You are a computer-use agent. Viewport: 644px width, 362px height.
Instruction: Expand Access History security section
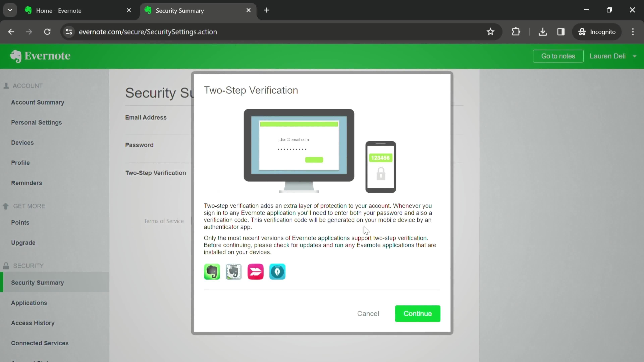point(33,323)
